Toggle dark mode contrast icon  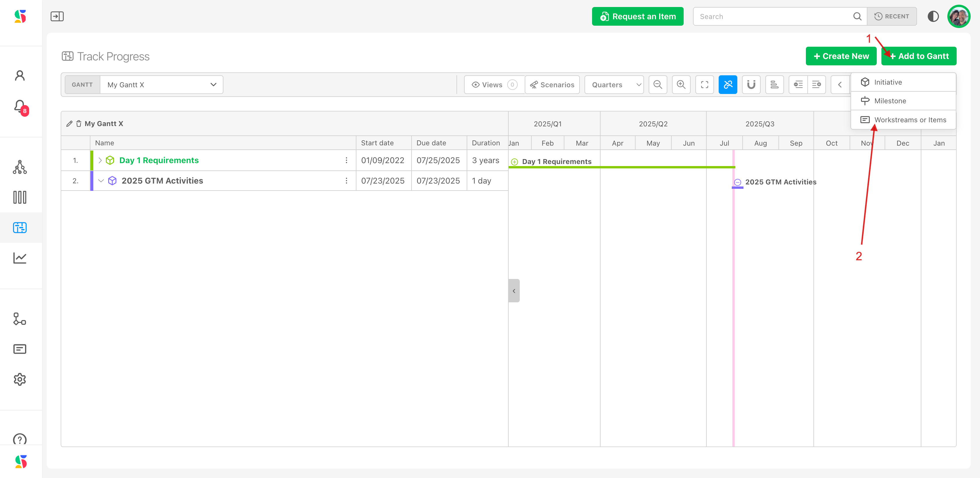tap(933, 16)
